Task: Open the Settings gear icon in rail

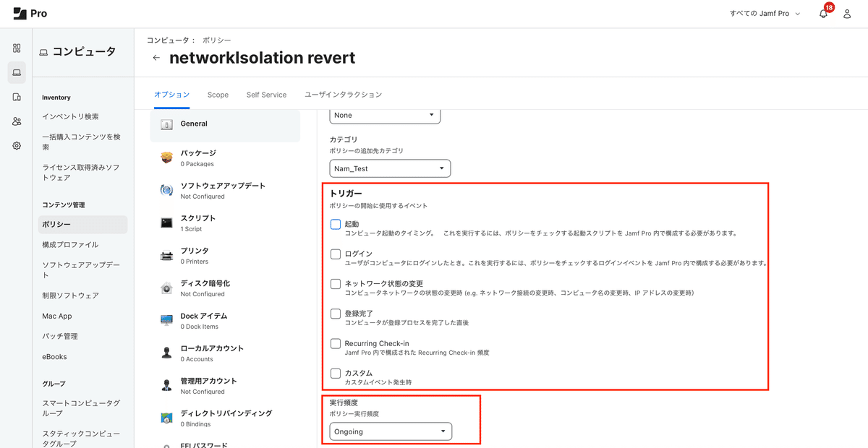Action: pos(17,145)
